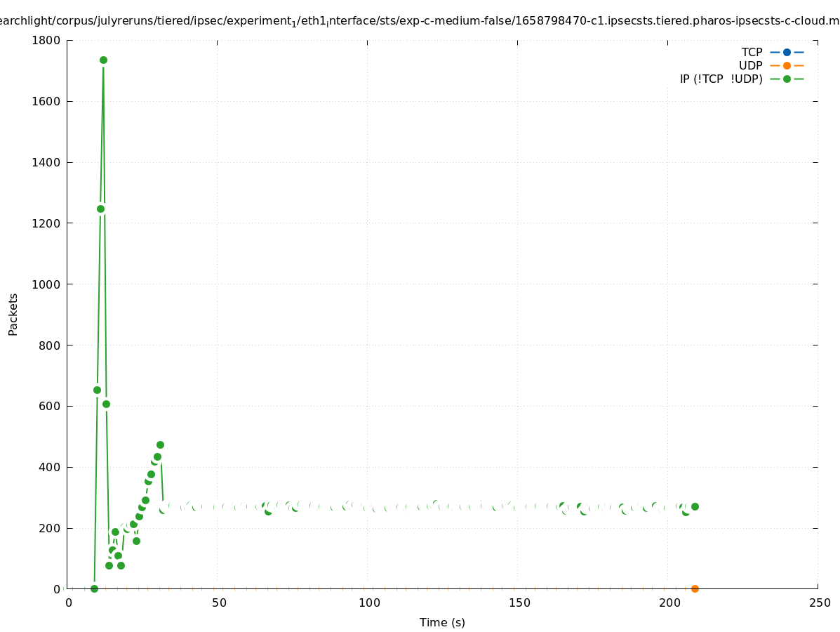Screen dimensions: 840x632
Task: Toggle the IP (!TCP !UDP) legend label
Action: coord(721,79)
